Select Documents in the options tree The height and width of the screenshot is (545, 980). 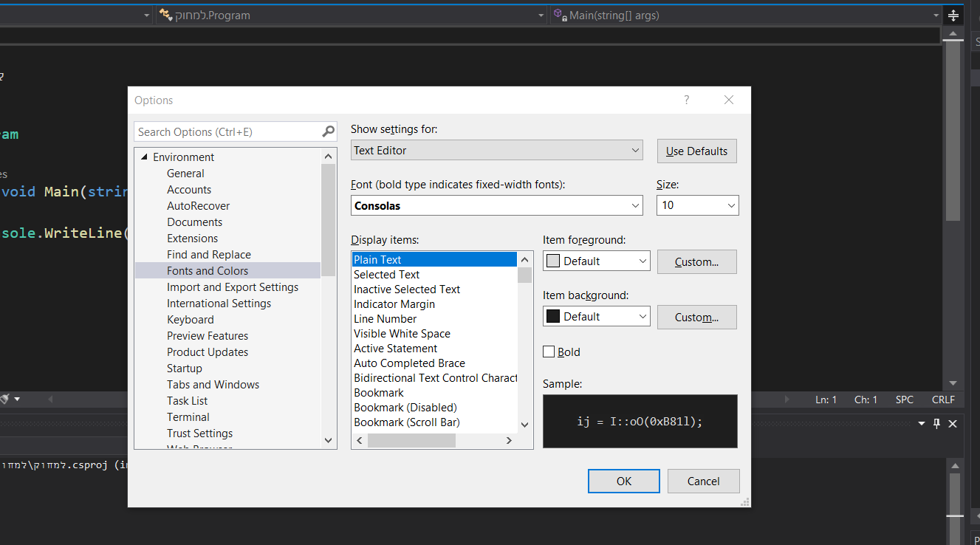tap(194, 222)
